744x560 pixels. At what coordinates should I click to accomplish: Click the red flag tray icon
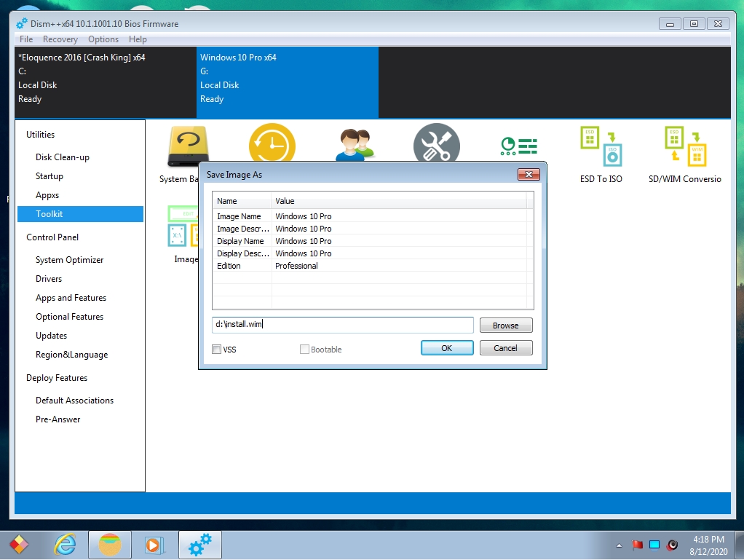click(637, 545)
